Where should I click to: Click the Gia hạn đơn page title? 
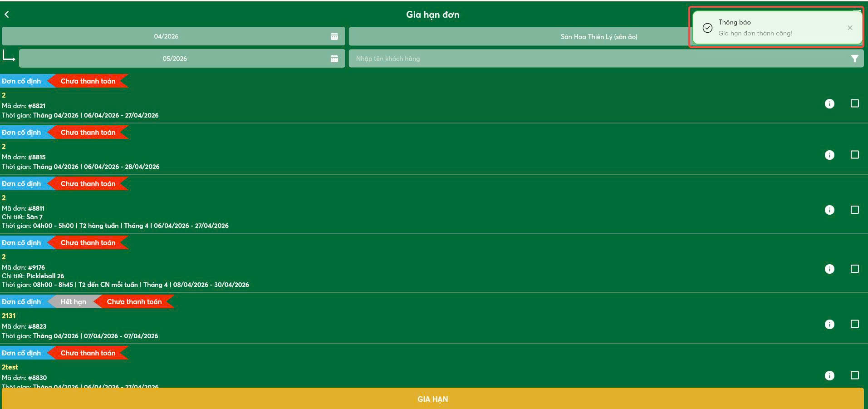point(432,15)
